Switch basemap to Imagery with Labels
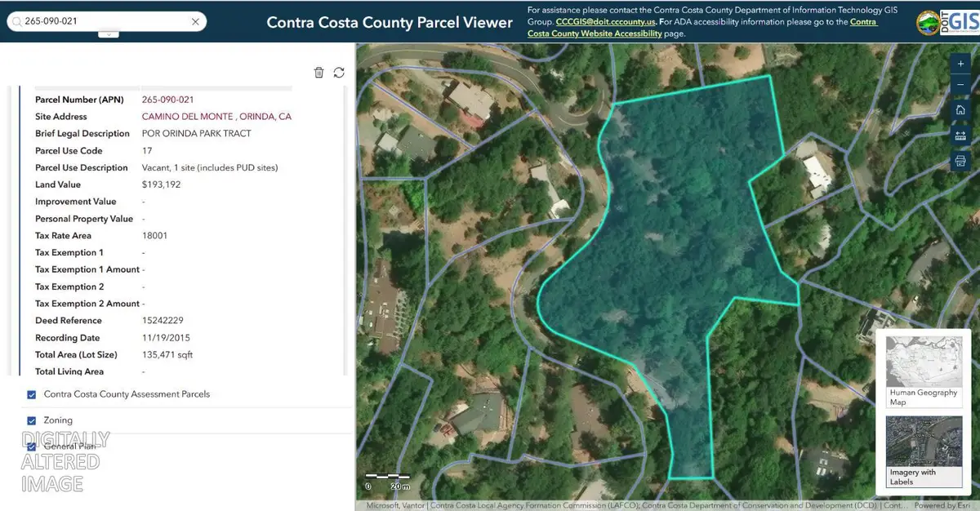Viewport: 980px width, 511px height. (x=923, y=451)
